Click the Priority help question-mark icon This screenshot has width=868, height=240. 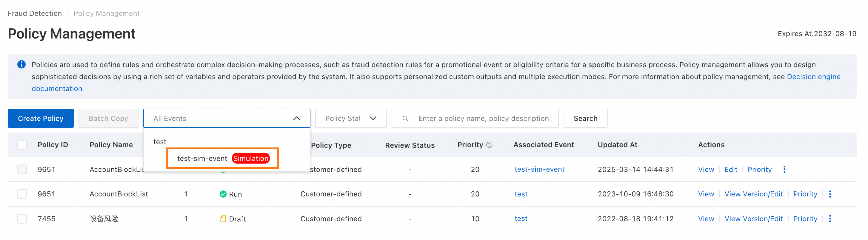coord(489,145)
